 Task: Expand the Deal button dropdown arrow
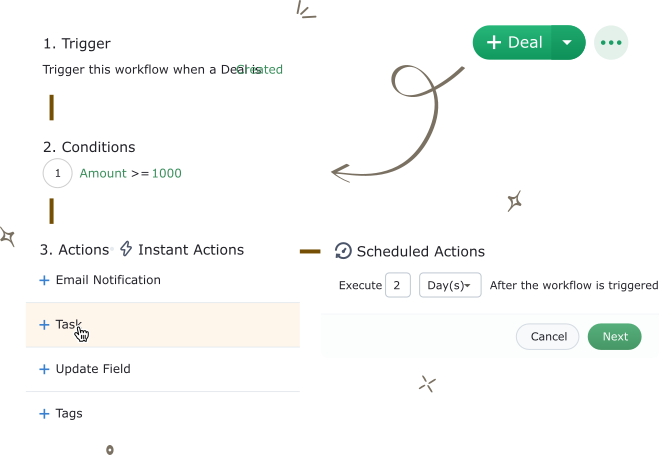567,42
